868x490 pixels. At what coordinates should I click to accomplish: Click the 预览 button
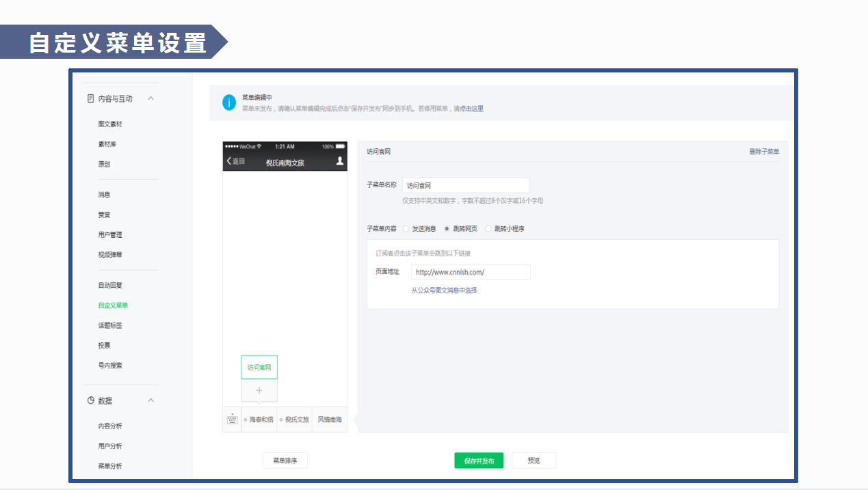coord(534,460)
